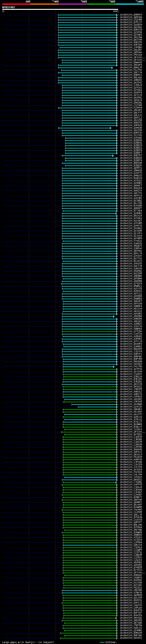Open hit UniRef100_B7FLO7
The width and height of the screenshot is (146, 644).
(x=131, y=22)
